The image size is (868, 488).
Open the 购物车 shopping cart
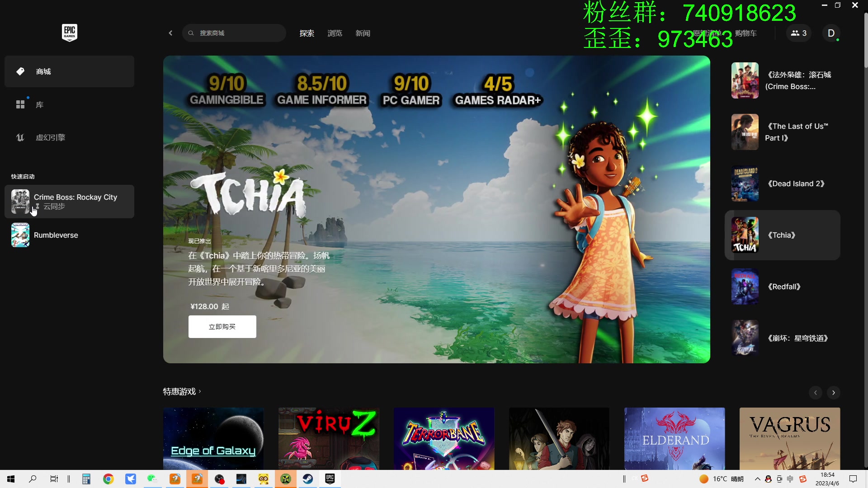click(746, 33)
